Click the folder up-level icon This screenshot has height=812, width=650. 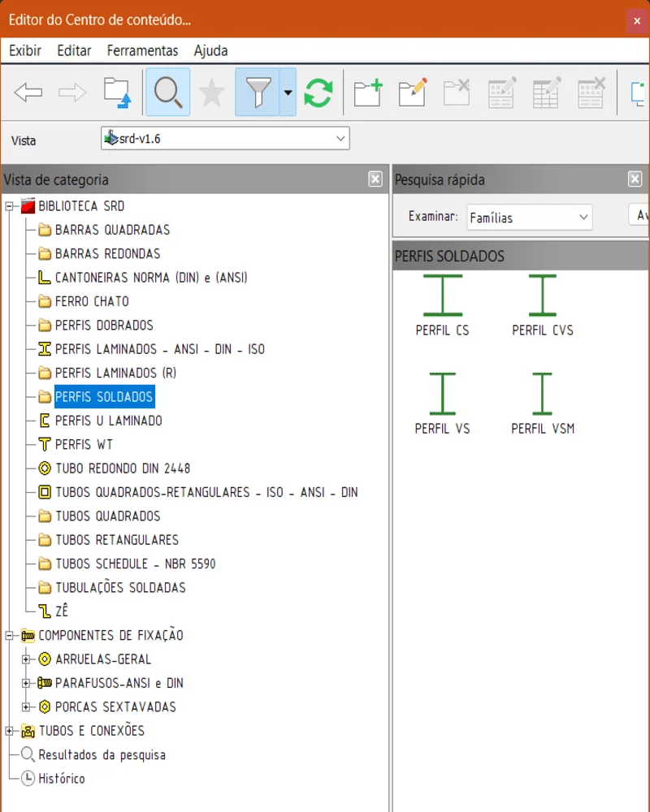click(118, 93)
